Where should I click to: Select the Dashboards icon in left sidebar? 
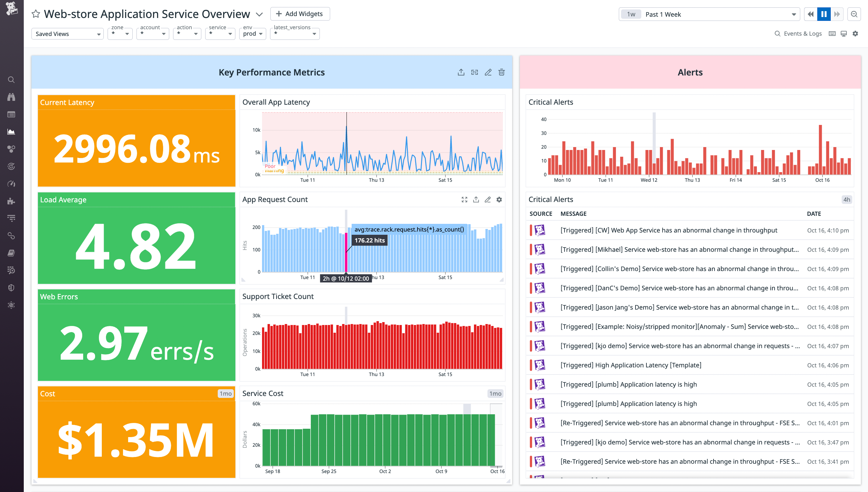[11, 132]
